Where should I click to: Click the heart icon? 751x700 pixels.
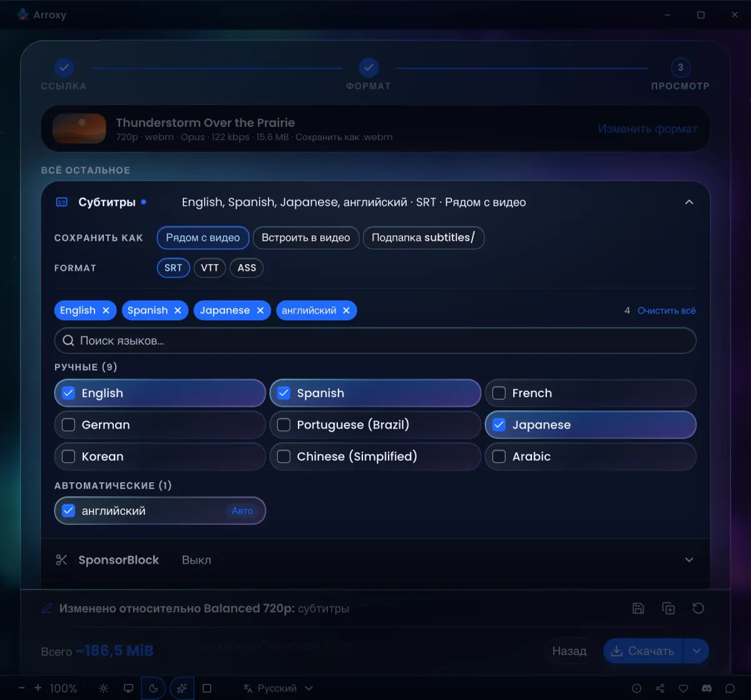coord(683,688)
